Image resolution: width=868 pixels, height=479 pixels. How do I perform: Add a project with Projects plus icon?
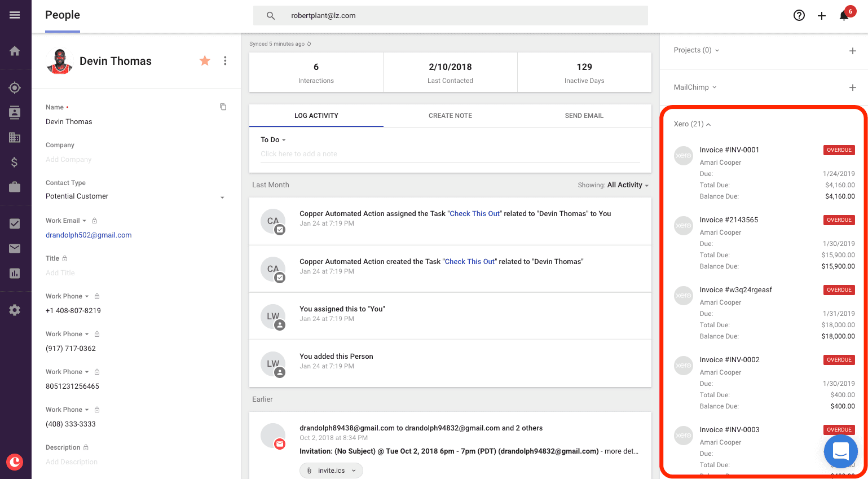coord(853,51)
